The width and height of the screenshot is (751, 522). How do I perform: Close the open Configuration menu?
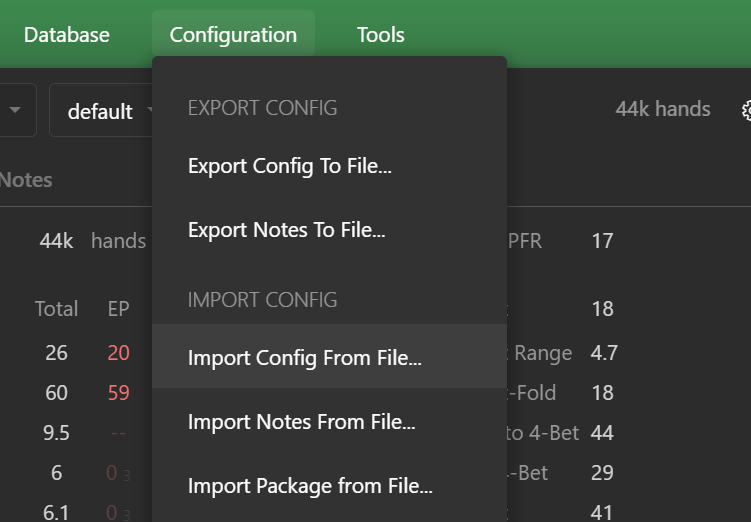(x=233, y=35)
